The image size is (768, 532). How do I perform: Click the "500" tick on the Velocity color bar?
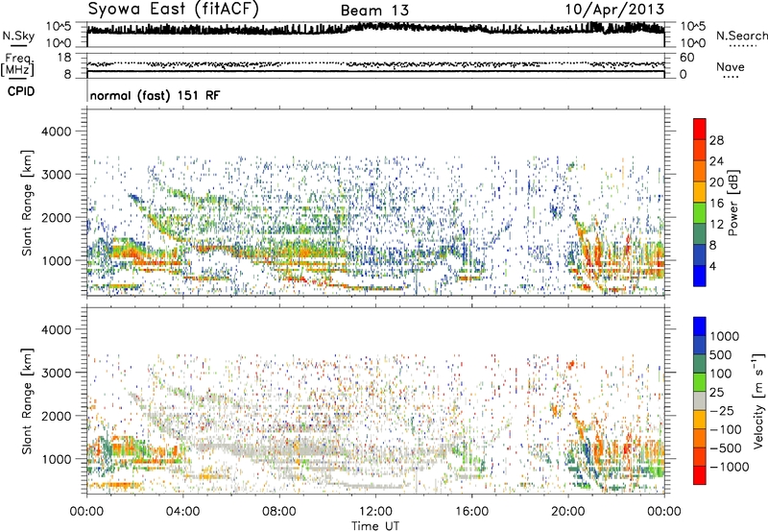pos(721,354)
